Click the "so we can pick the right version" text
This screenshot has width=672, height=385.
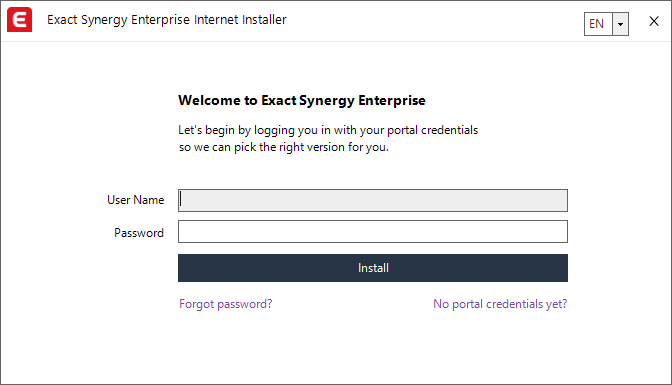(283, 147)
